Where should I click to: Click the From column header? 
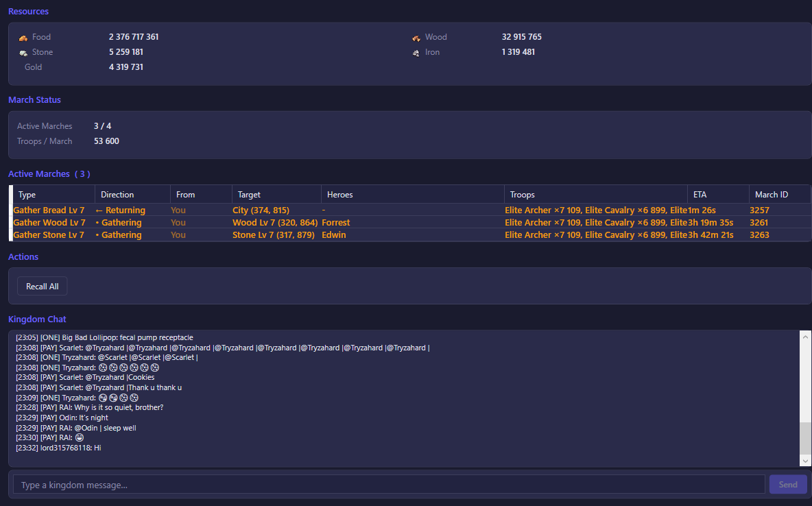pyautogui.click(x=201, y=195)
